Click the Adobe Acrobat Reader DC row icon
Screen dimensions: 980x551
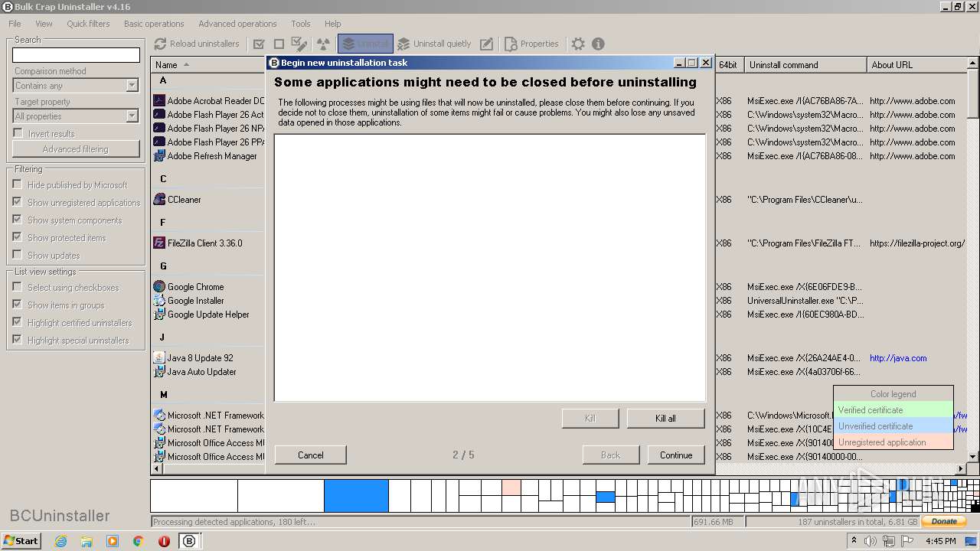[159, 100]
